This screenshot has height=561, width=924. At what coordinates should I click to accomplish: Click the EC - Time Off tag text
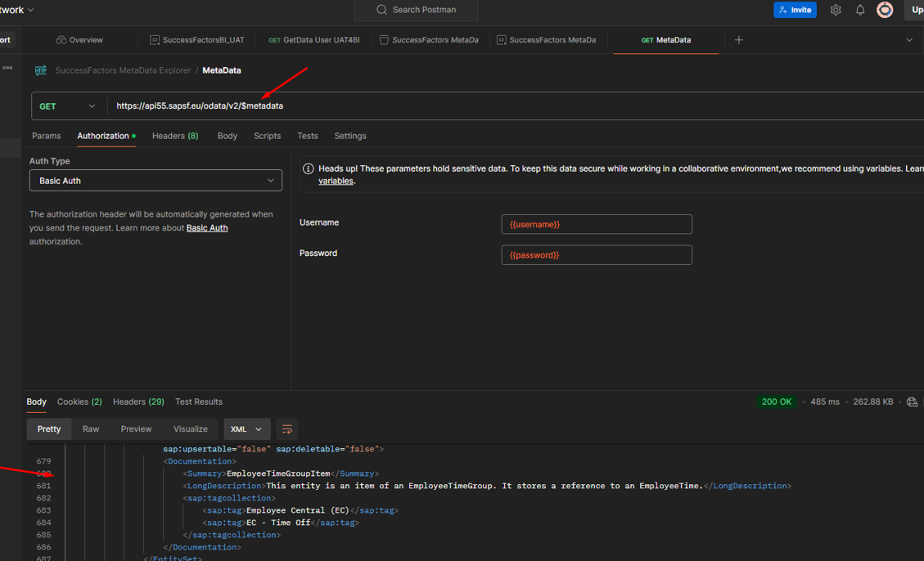pos(278,523)
